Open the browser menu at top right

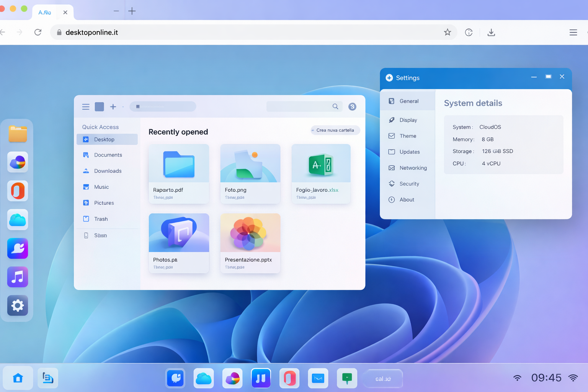tap(573, 32)
